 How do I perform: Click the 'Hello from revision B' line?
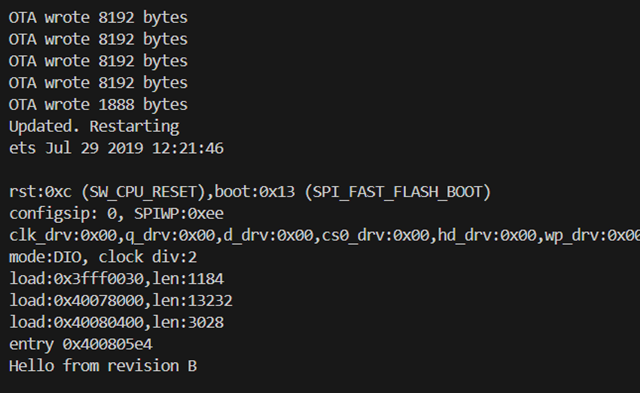click(x=103, y=366)
